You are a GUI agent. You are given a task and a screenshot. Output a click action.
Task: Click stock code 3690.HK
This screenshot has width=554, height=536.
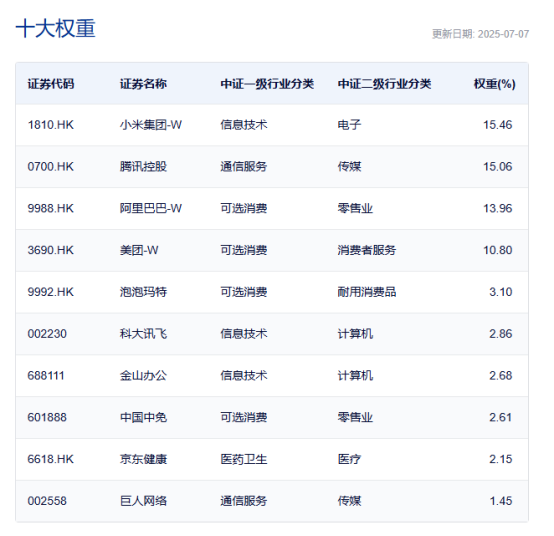pos(51,250)
